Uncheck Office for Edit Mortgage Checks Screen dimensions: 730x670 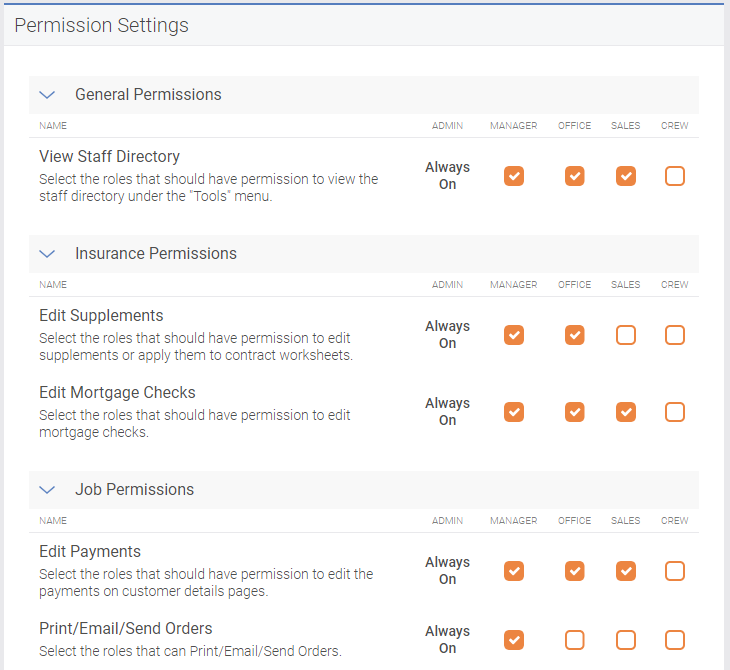[575, 412]
